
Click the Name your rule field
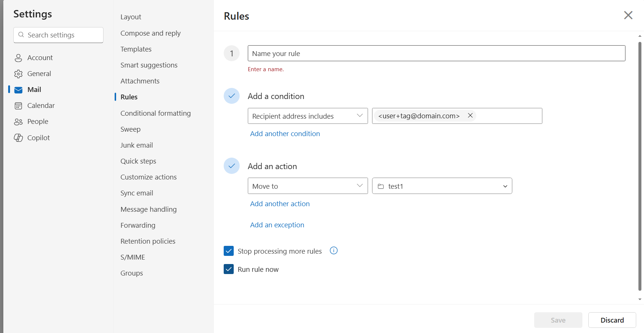[436, 53]
